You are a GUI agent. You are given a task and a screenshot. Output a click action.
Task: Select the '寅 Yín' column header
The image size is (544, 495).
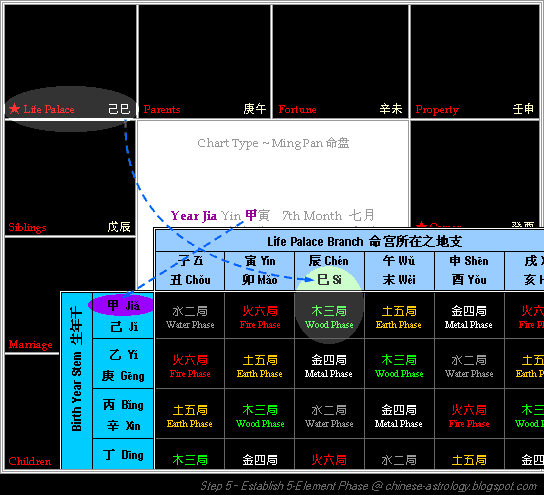pos(260,261)
